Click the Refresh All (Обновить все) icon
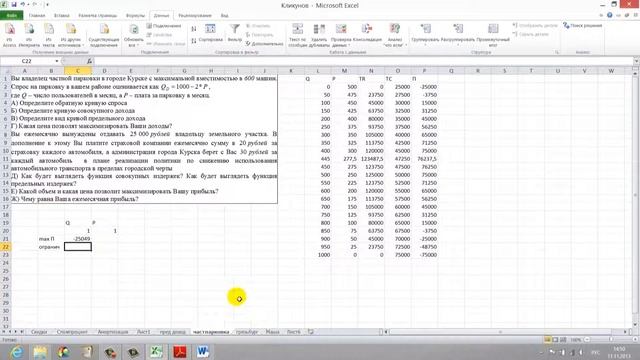Viewport: 640px width, 360px height. point(133,29)
